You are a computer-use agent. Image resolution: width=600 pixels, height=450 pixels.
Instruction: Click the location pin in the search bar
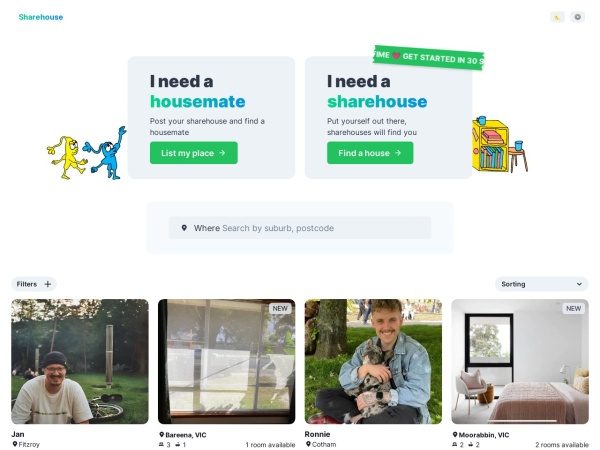pyautogui.click(x=184, y=228)
